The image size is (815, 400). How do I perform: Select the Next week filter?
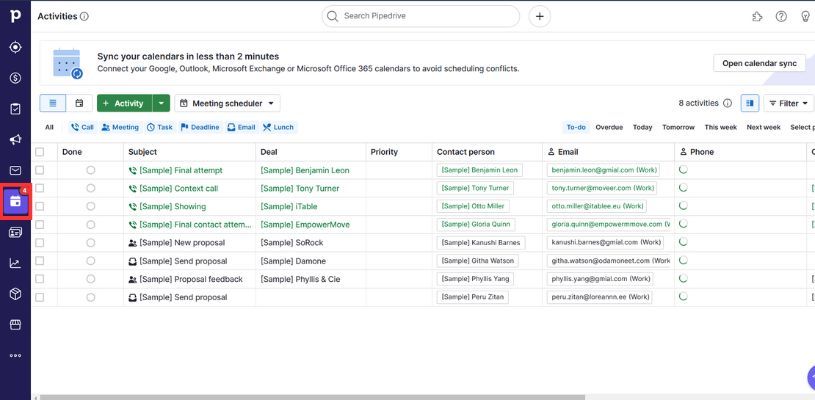[x=764, y=127]
